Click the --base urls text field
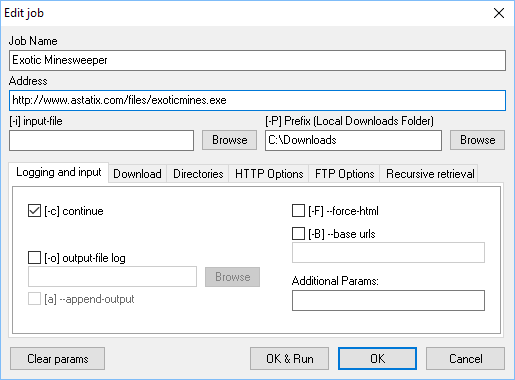The width and height of the screenshot is (515, 380). pyautogui.click(x=388, y=253)
